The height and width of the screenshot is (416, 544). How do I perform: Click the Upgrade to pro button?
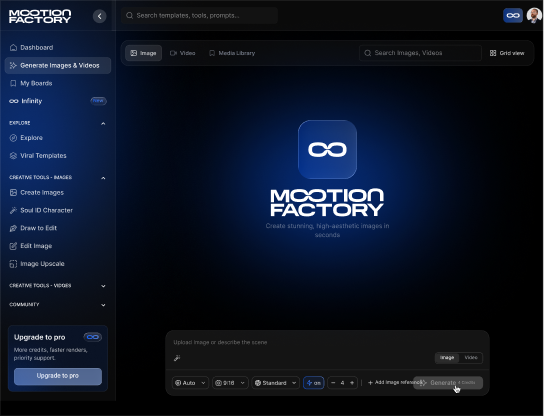tap(58, 376)
